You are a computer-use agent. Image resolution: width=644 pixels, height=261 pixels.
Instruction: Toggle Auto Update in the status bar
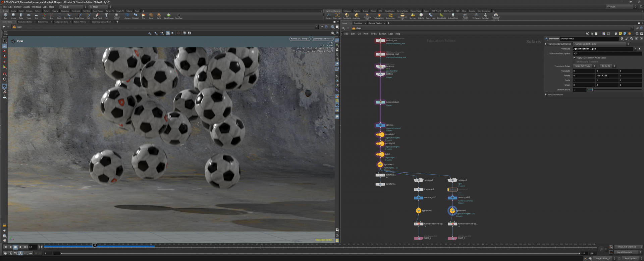click(x=630, y=258)
